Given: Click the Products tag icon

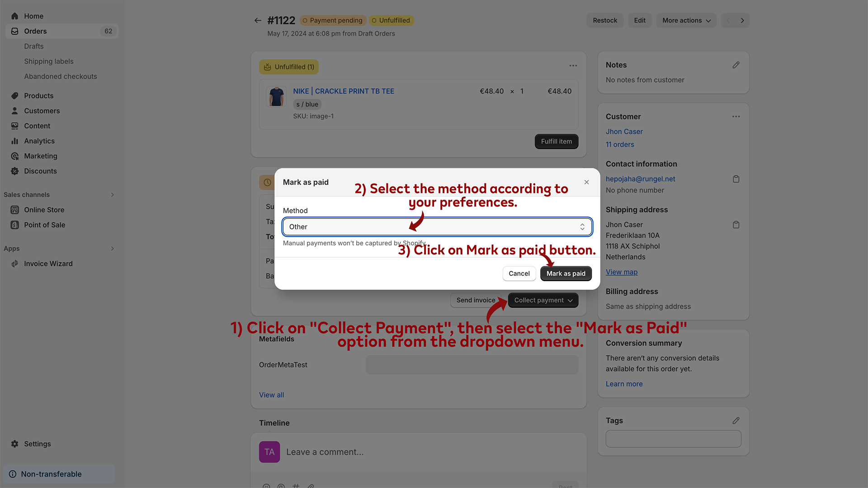Looking at the screenshot, I should (x=15, y=96).
